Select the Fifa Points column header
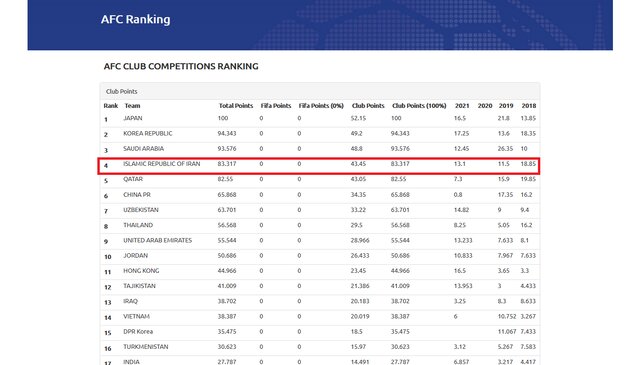This screenshot has width=640, height=365. (276, 106)
